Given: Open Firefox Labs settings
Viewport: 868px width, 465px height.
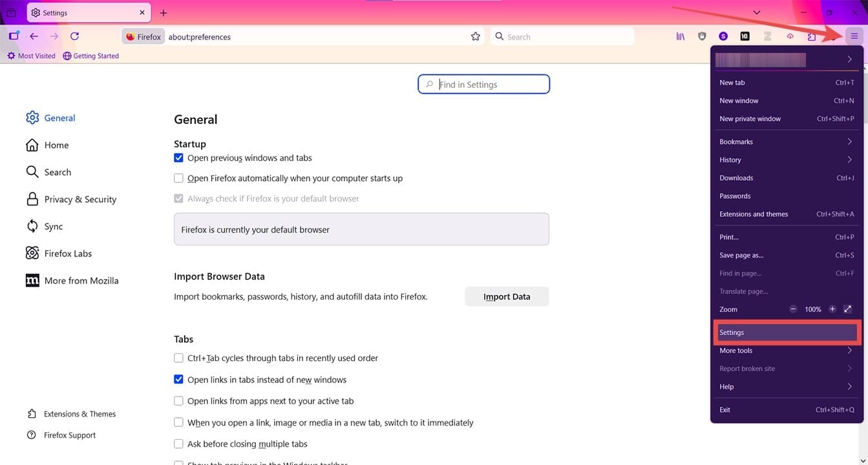Looking at the screenshot, I should [59, 254].
